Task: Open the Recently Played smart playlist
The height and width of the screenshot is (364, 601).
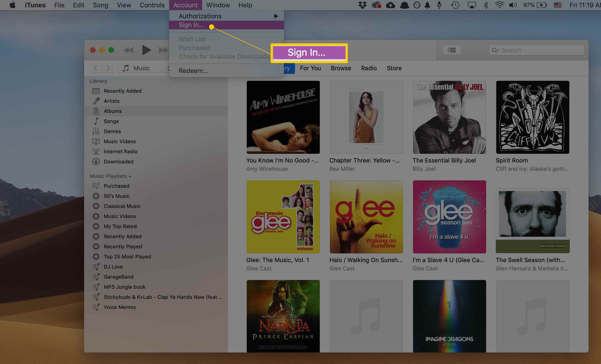Action: click(x=156, y=246)
